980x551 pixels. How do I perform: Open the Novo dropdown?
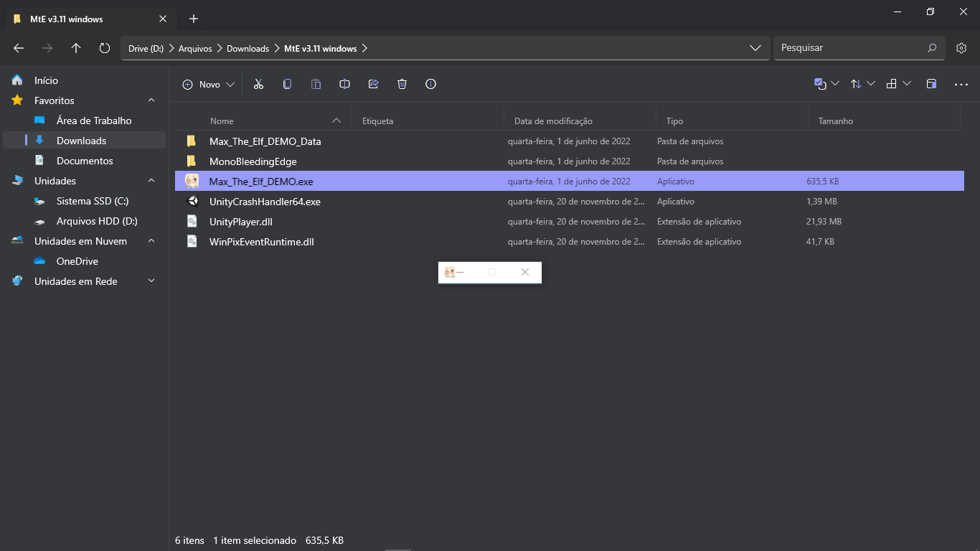(209, 84)
